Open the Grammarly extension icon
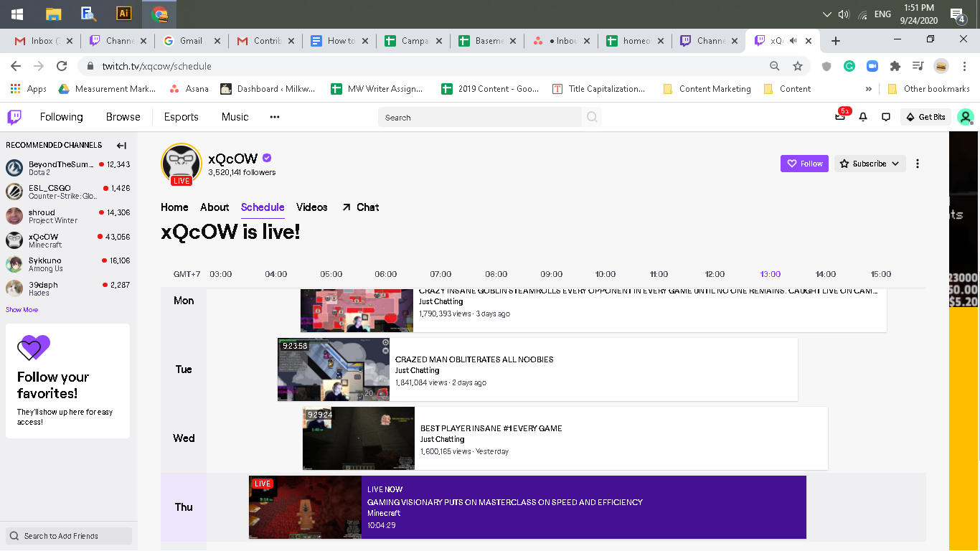Viewport: 980px width, 551px height. [849, 66]
